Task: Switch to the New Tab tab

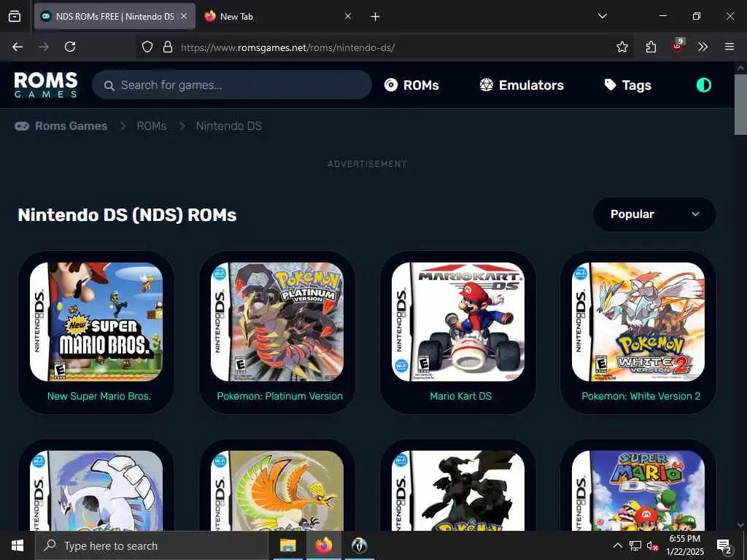Action: point(278,16)
